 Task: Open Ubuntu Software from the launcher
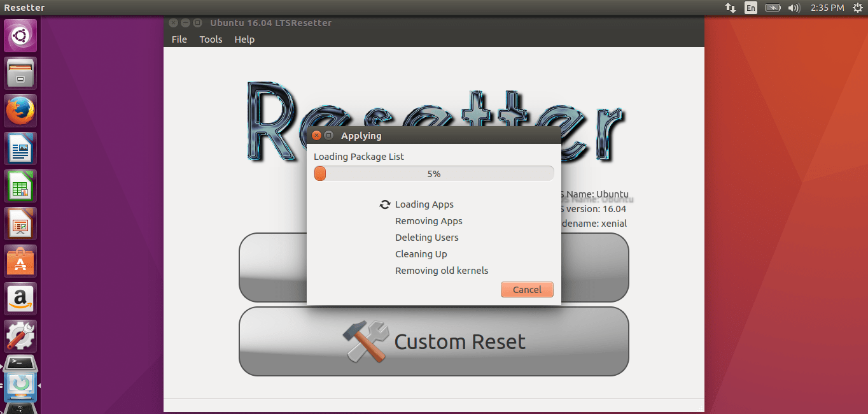coord(20,261)
